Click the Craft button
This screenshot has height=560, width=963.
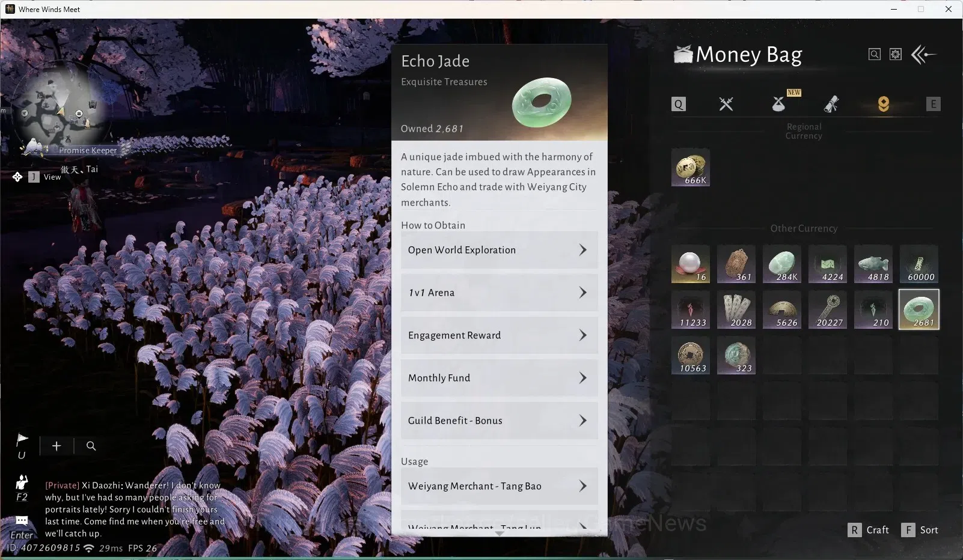click(x=869, y=530)
